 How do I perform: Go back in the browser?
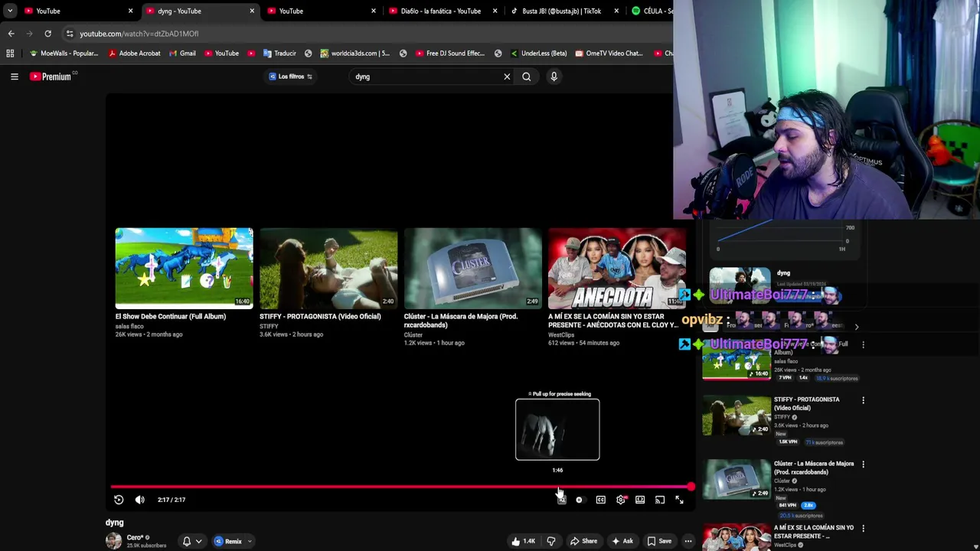click(11, 34)
